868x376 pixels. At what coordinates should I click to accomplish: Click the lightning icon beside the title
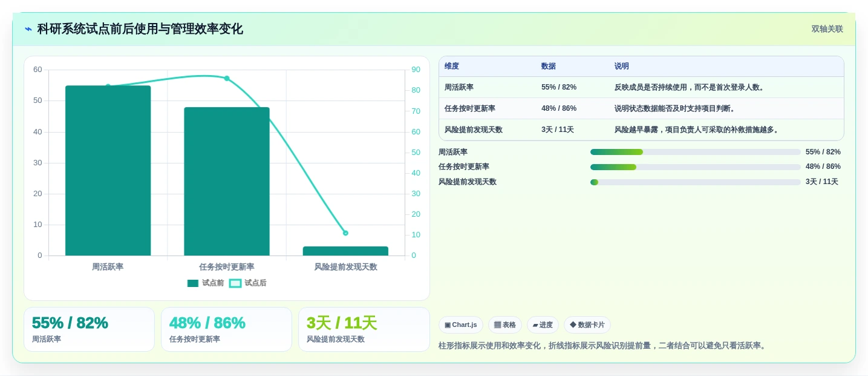28,29
